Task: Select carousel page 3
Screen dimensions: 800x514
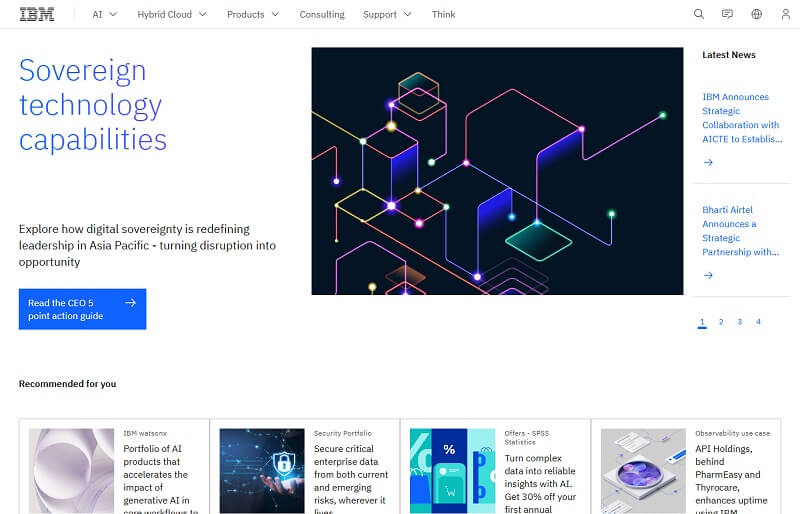Action: click(x=739, y=322)
